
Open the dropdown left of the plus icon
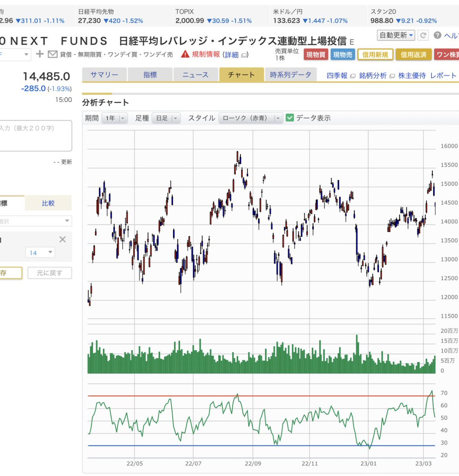point(15,54)
